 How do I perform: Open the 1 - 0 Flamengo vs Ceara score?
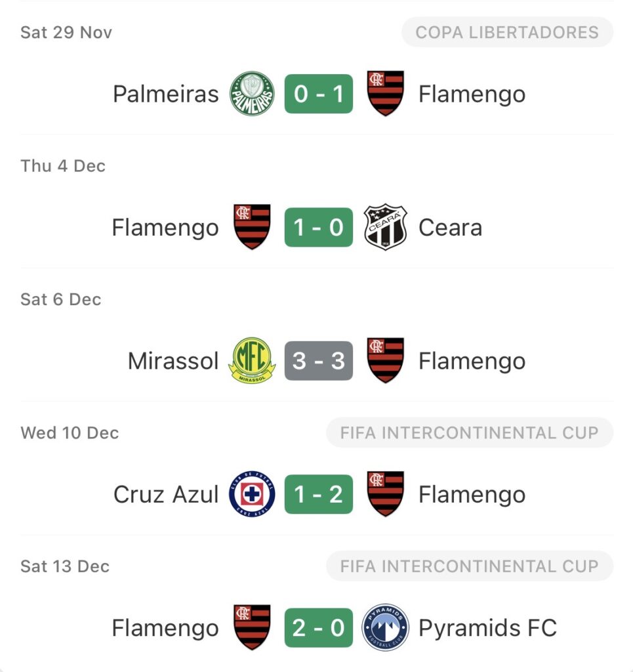pos(319,228)
